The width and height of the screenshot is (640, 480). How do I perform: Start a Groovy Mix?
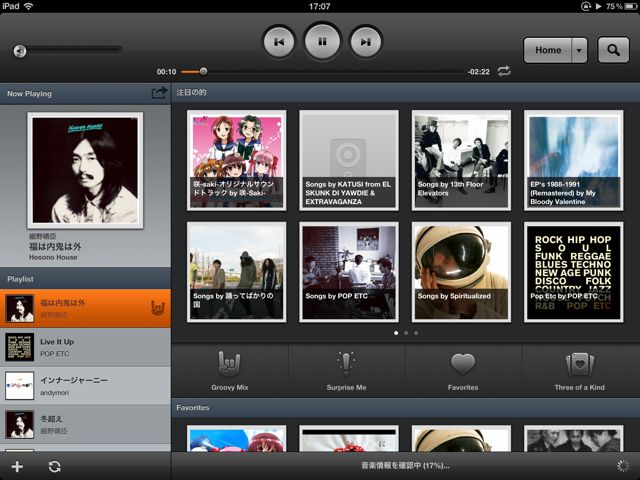(229, 371)
